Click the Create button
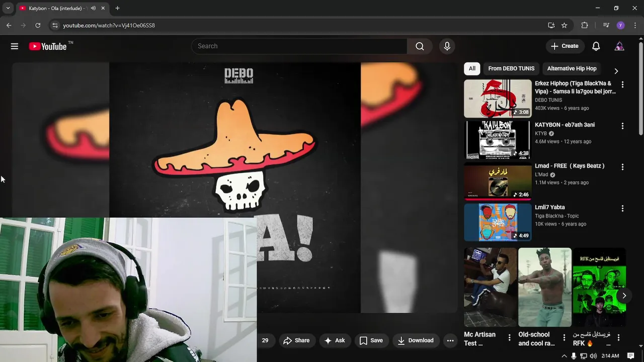 tap(565, 46)
